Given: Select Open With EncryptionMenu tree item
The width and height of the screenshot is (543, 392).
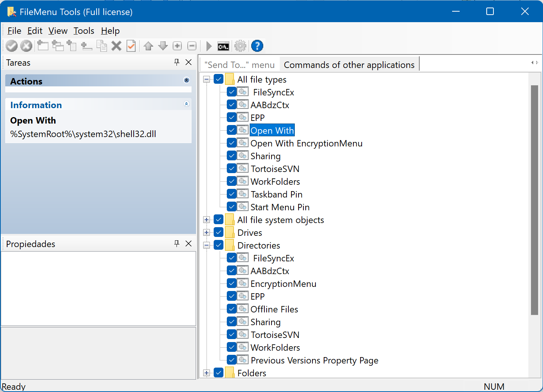Looking at the screenshot, I should (306, 143).
